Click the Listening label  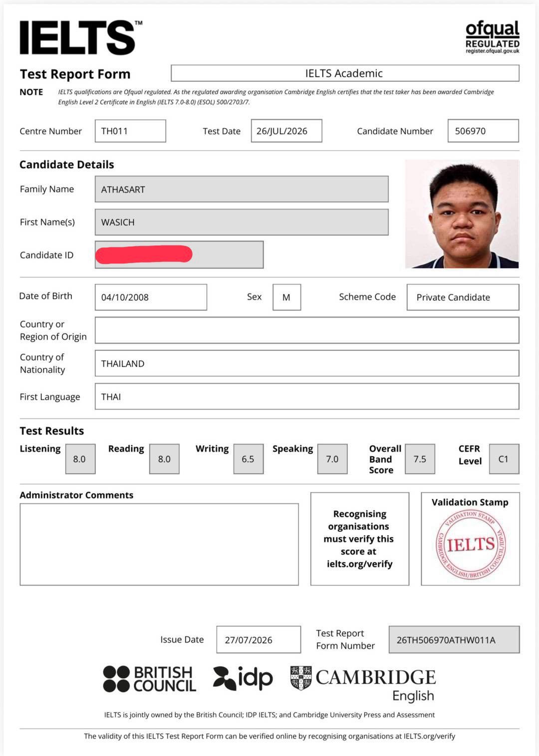(x=40, y=449)
